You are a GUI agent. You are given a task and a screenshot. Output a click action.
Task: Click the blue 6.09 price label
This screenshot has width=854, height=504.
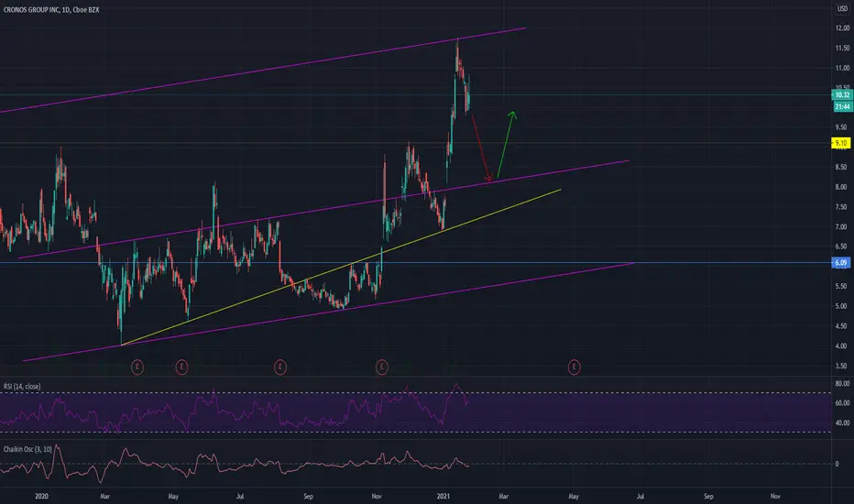click(x=841, y=263)
